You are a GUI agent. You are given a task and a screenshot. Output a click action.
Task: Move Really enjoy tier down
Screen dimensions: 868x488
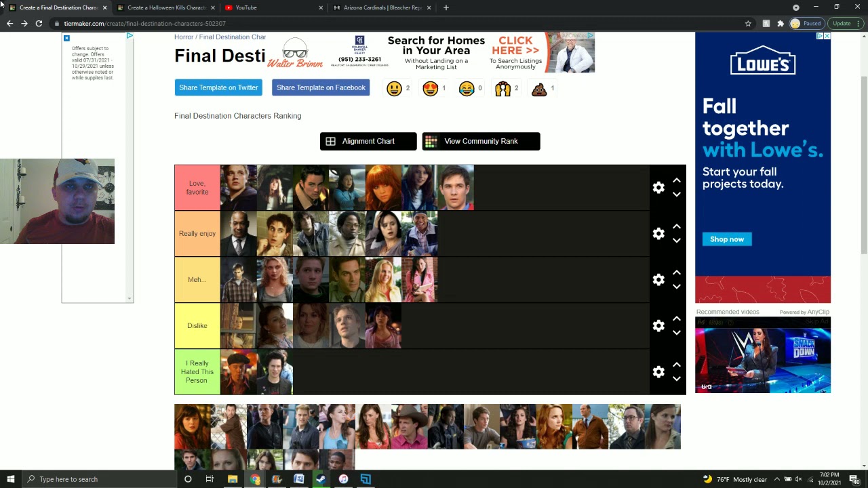point(676,241)
